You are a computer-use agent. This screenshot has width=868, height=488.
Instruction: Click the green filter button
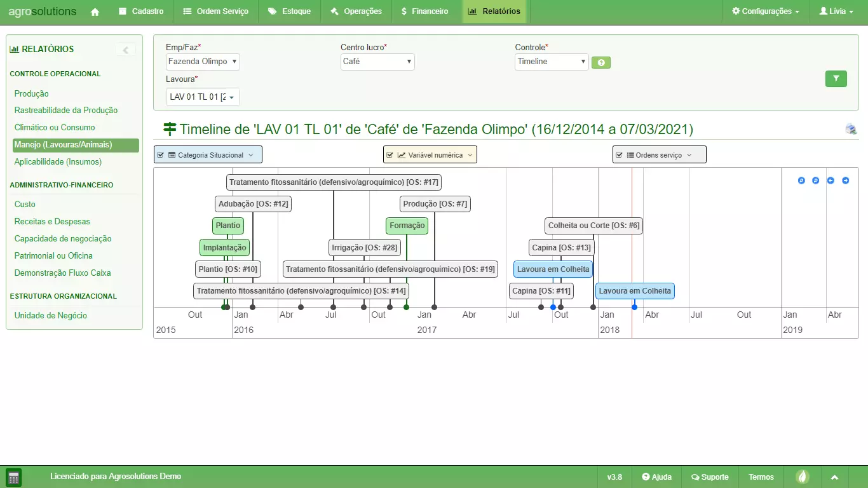pyautogui.click(x=836, y=79)
